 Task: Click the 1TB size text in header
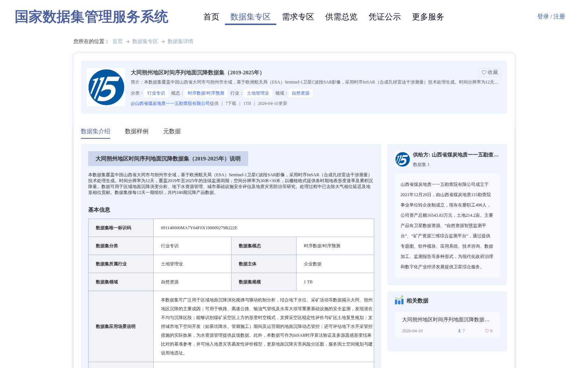(247, 103)
